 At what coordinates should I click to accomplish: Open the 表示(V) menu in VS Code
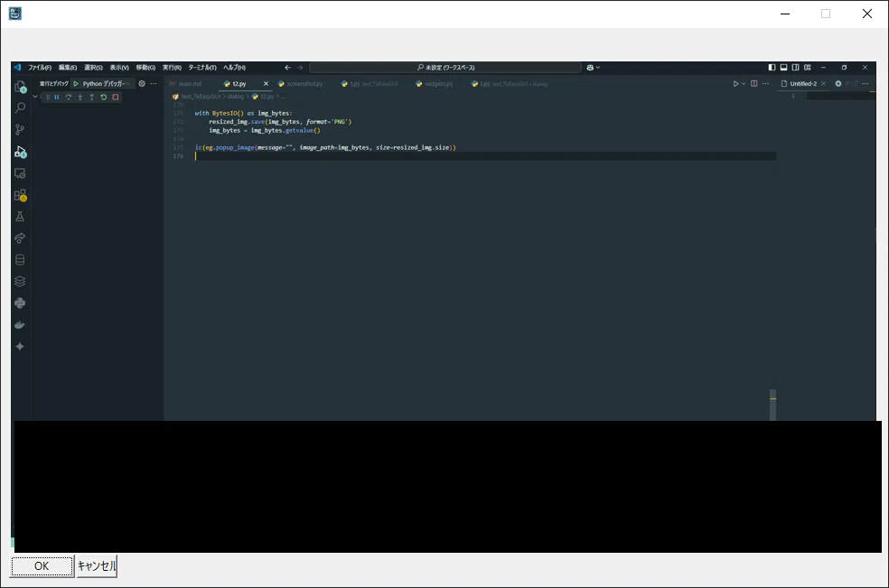(119, 68)
